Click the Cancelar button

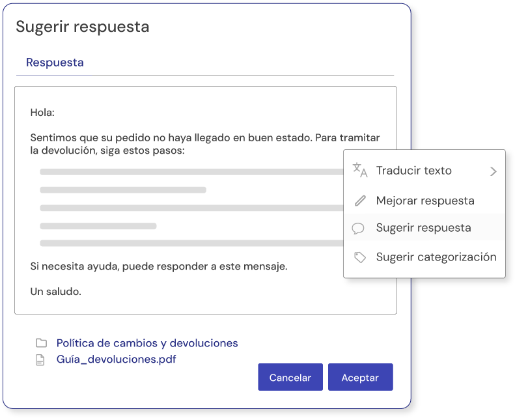point(290,377)
